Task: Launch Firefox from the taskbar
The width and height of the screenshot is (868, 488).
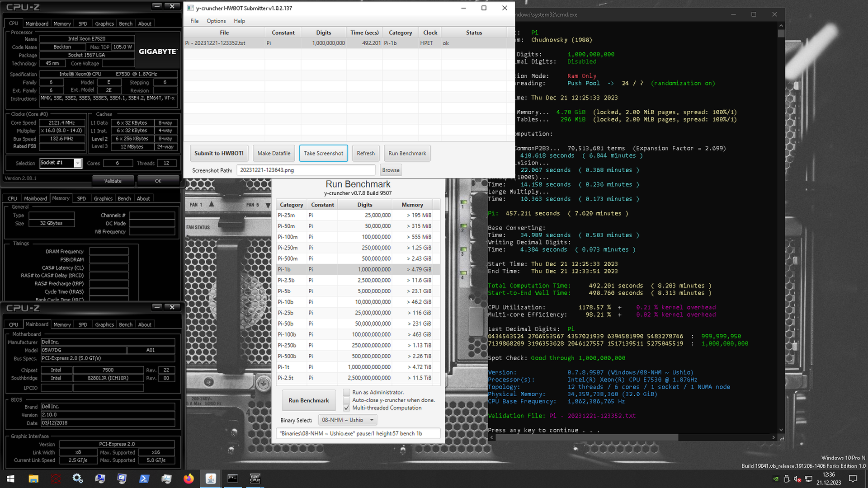Action: (189, 479)
